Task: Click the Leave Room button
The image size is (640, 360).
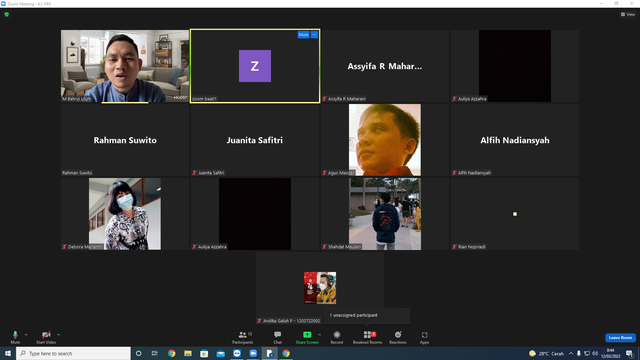Action: click(x=620, y=338)
